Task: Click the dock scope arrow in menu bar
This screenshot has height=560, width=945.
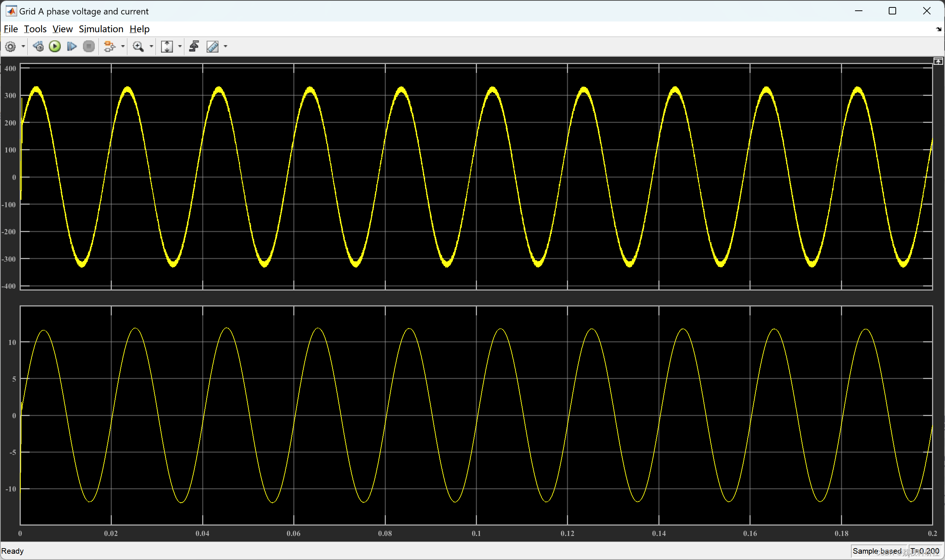Action: pos(939,29)
